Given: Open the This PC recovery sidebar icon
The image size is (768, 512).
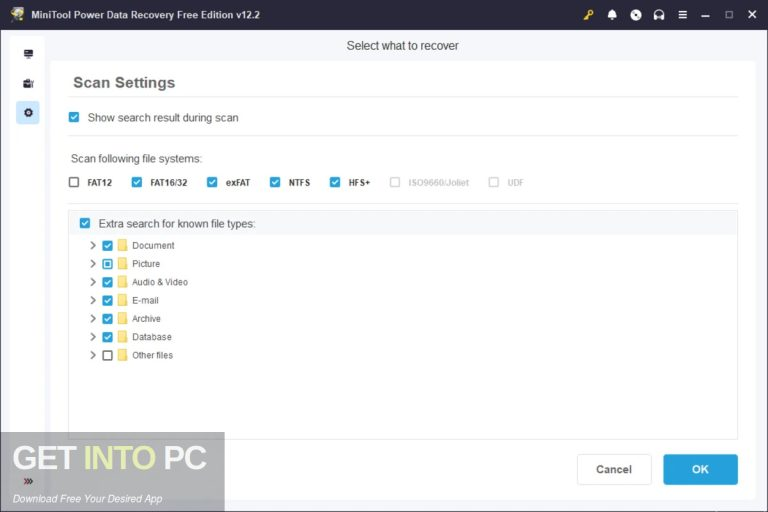Looking at the screenshot, I should click(x=28, y=53).
